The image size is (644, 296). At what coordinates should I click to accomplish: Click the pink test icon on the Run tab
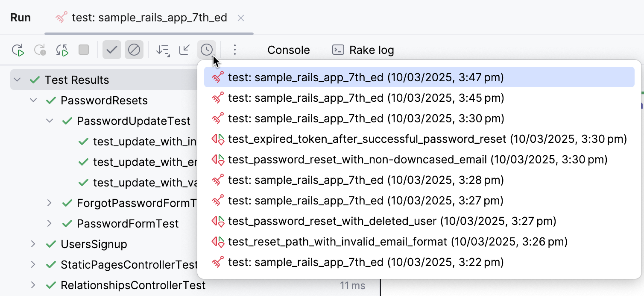pyautogui.click(x=61, y=18)
